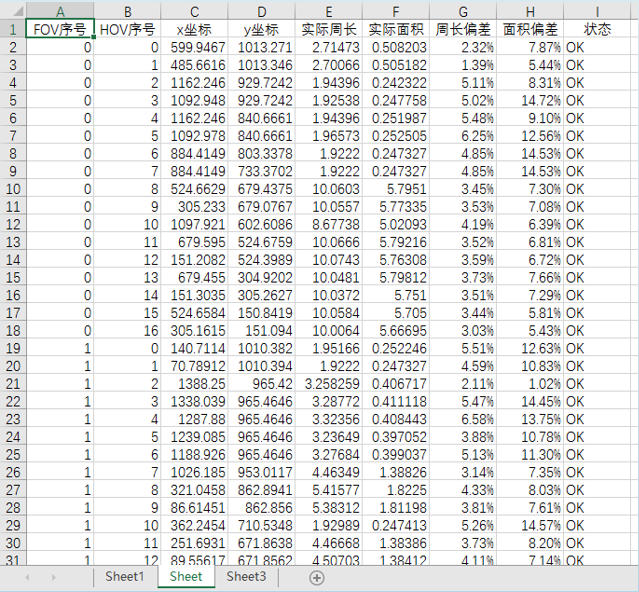The image size is (639, 592).
Task: Select column F header
Action: (396, 11)
